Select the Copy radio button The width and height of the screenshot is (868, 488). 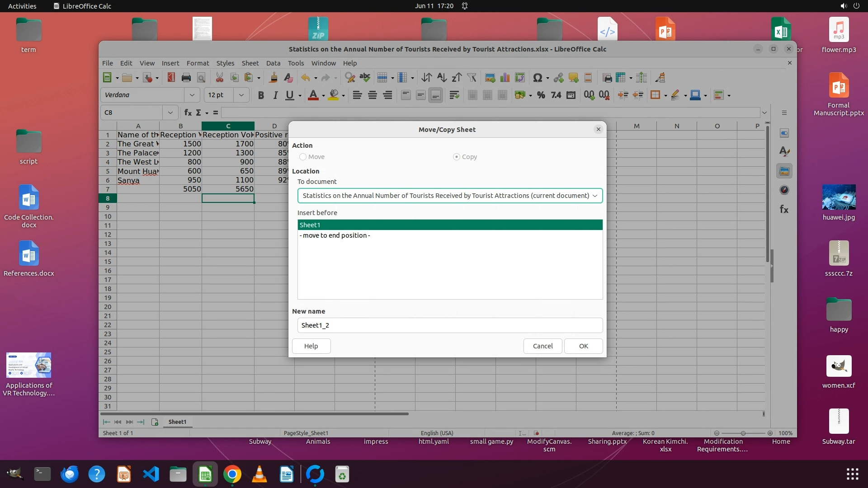point(457,157)
